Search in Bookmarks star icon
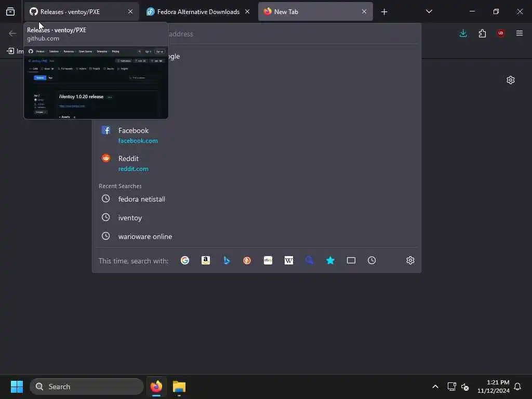The width and height of the screenshot is (532, 399). pos(330,260)
